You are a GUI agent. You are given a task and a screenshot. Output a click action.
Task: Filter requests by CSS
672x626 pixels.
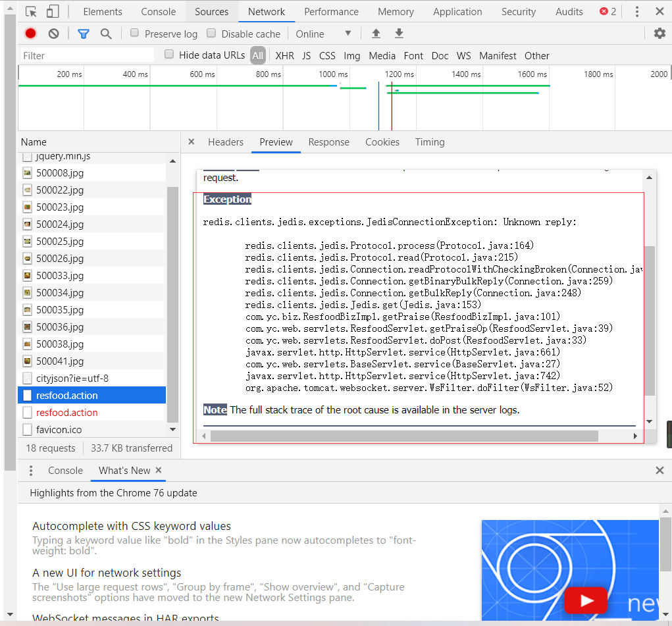click(x=327, y=56)
